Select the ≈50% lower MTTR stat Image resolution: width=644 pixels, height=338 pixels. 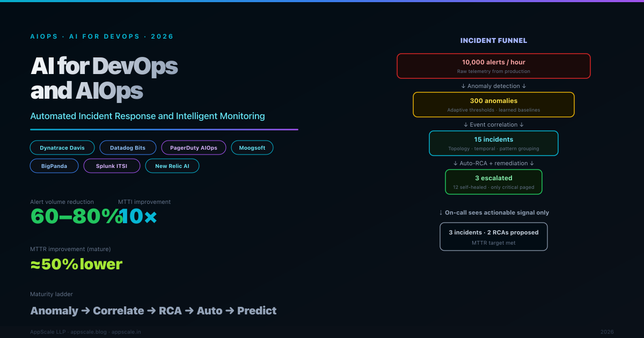(x=76, y=264)
